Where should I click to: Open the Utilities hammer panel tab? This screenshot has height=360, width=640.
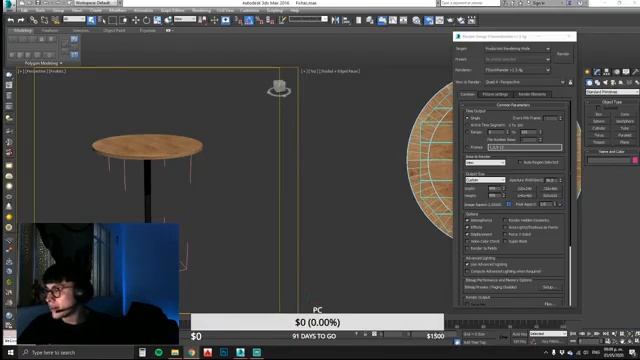[635, 72]
